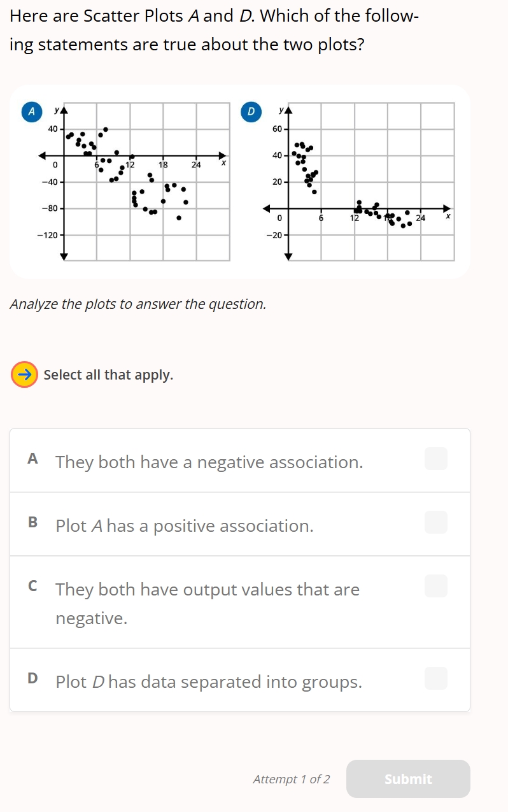The width and height of the screenshot is (508, 812).
Task: Select the Plot A positive association option
Action: pos(184,525)
